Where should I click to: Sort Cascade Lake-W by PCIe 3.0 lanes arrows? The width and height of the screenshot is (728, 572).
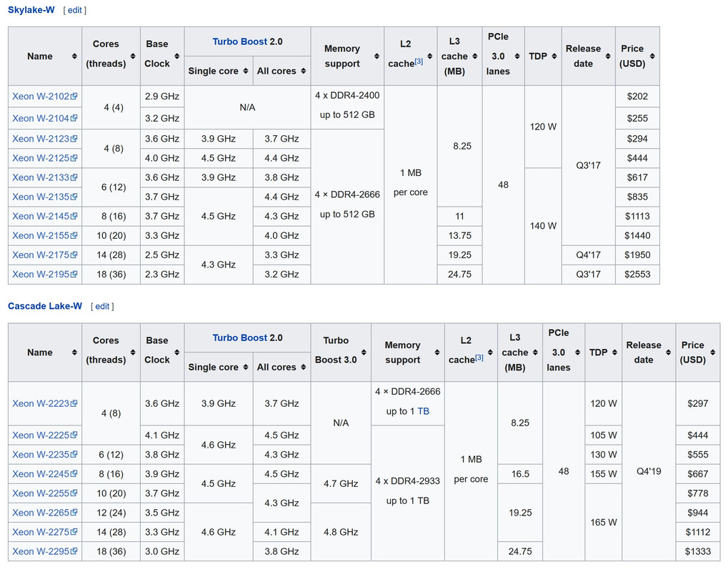tap(577, 352)
